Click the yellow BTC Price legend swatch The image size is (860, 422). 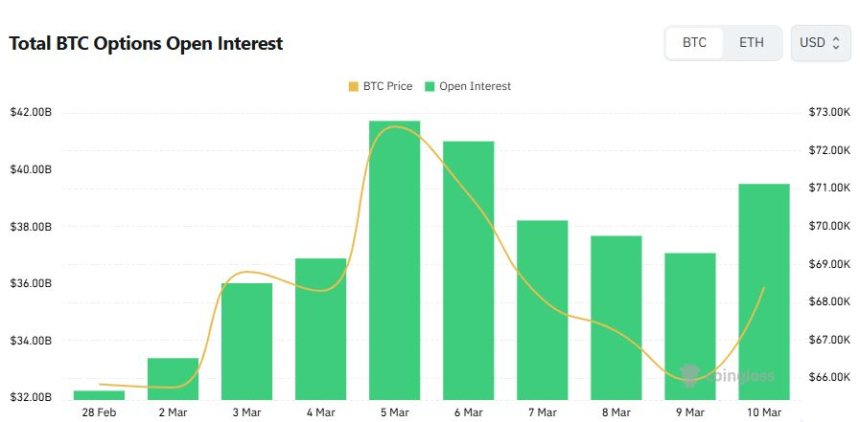[x=353, y=86]
